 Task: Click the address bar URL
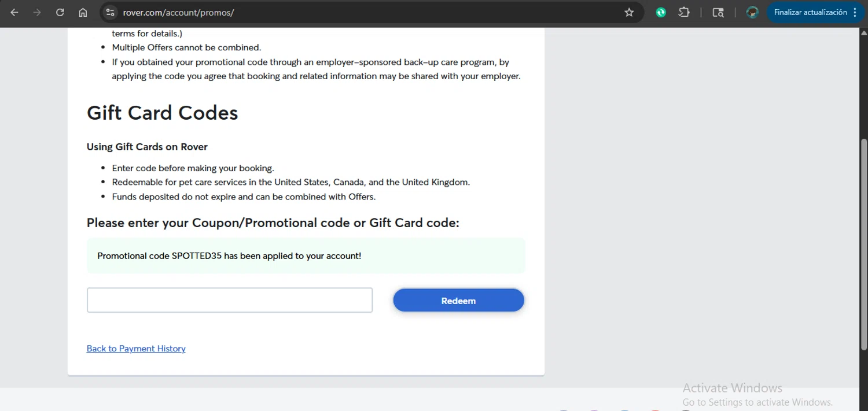click(178, 12)
